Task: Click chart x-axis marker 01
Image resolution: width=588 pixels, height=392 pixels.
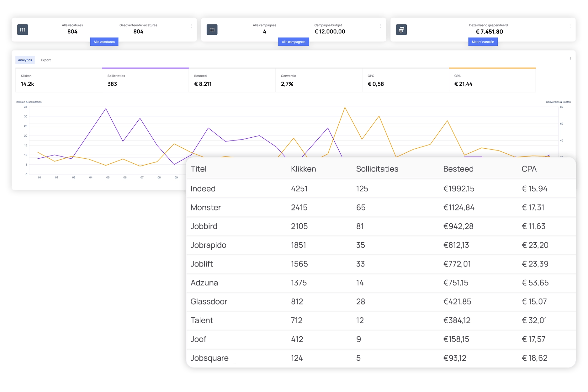Action: (x=40, y=177)
